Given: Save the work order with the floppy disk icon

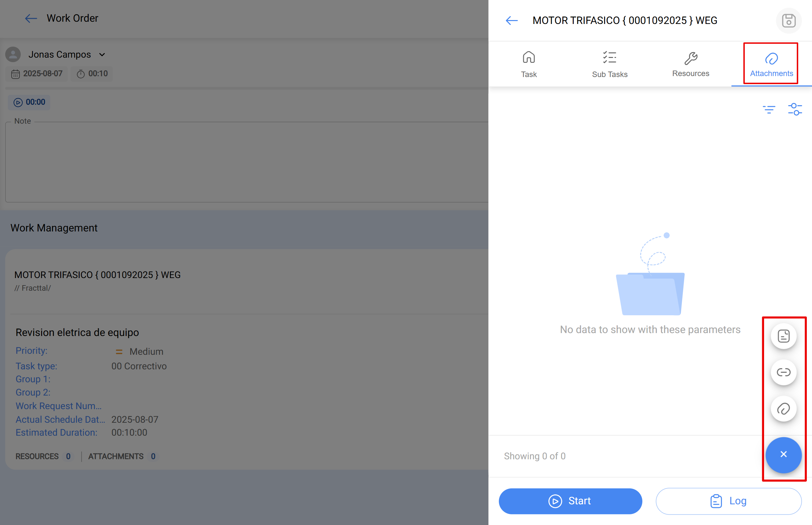Looking at the screenshot, I should coord(788,20).
